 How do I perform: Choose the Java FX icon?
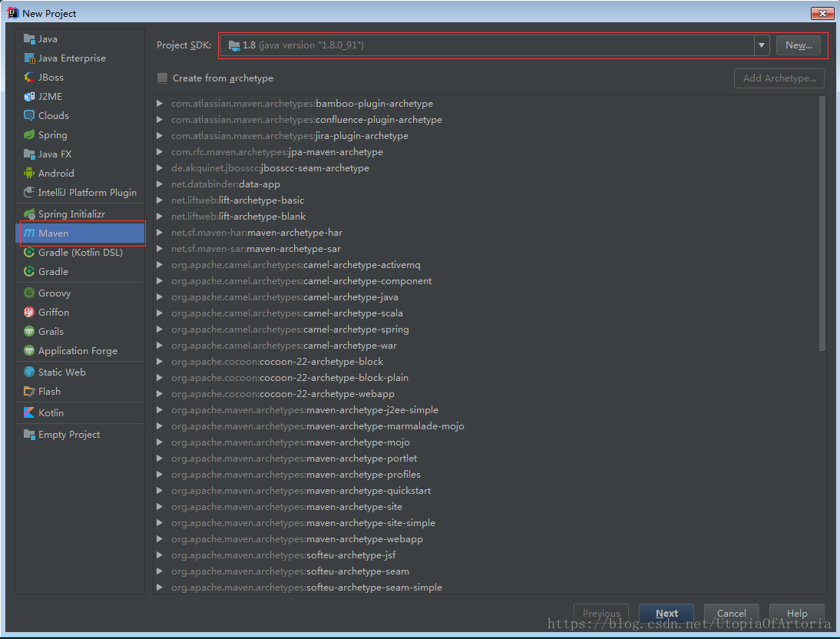(29, 154)
